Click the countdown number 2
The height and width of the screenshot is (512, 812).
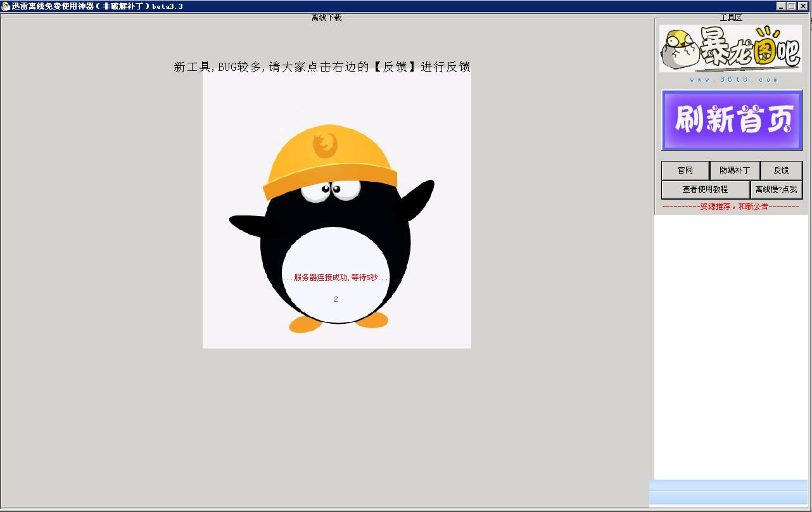tap(336, 299)
